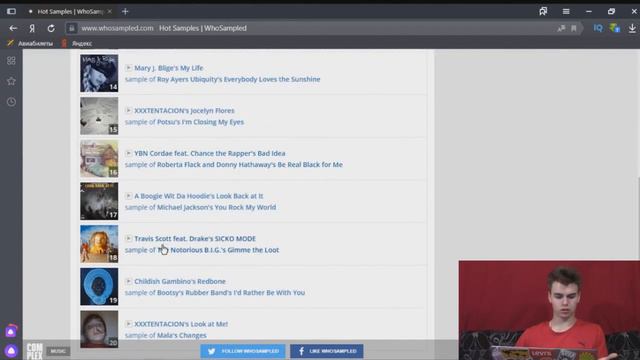Open sidebar tableau grid icon
The width and height of the screenshot is (640, 360).
[11, 61]
